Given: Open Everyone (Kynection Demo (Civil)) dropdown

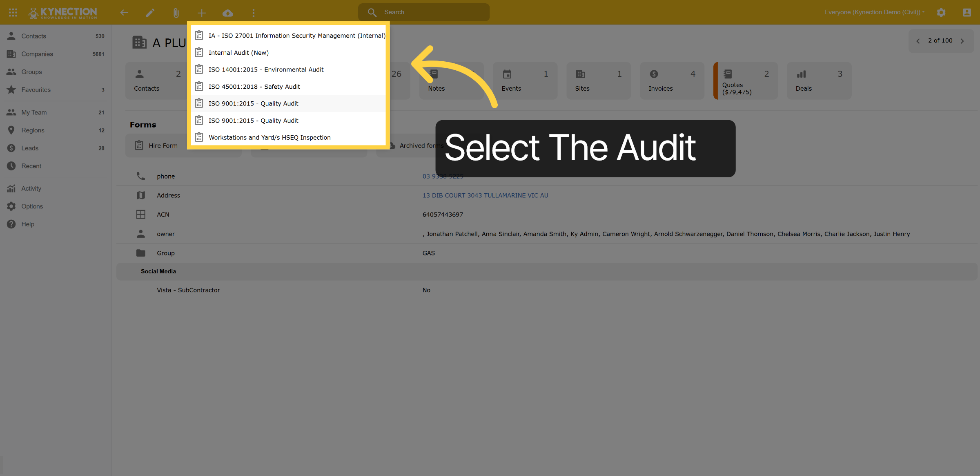Looking at the screenshot, I should pos(874,12).
